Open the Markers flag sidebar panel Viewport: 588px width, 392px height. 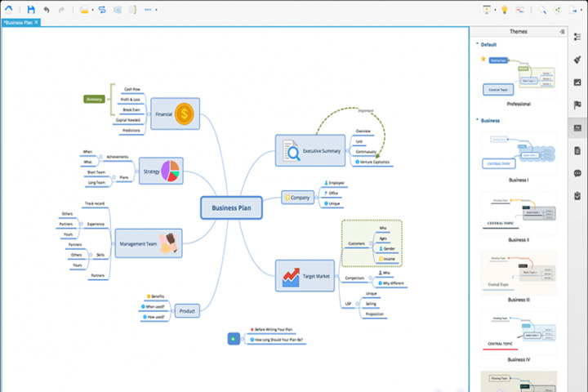(x=577, y=105)
